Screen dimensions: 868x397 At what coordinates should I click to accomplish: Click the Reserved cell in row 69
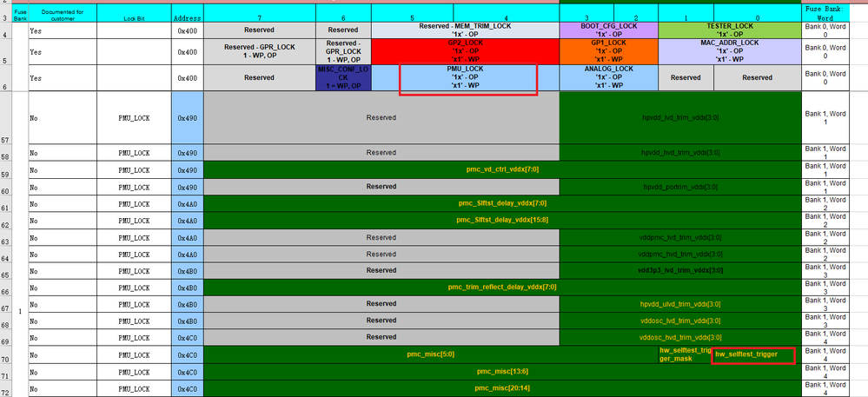(x=381, y=338)
